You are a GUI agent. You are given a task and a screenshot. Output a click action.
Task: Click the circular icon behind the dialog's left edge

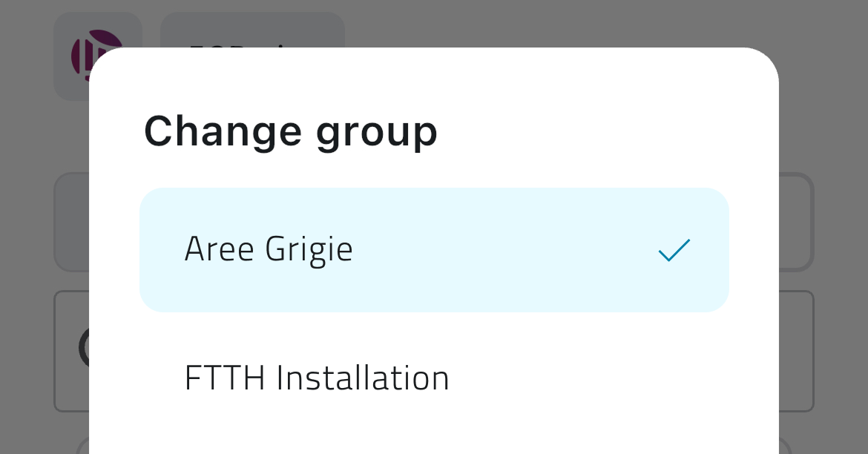tap(83, 348)
